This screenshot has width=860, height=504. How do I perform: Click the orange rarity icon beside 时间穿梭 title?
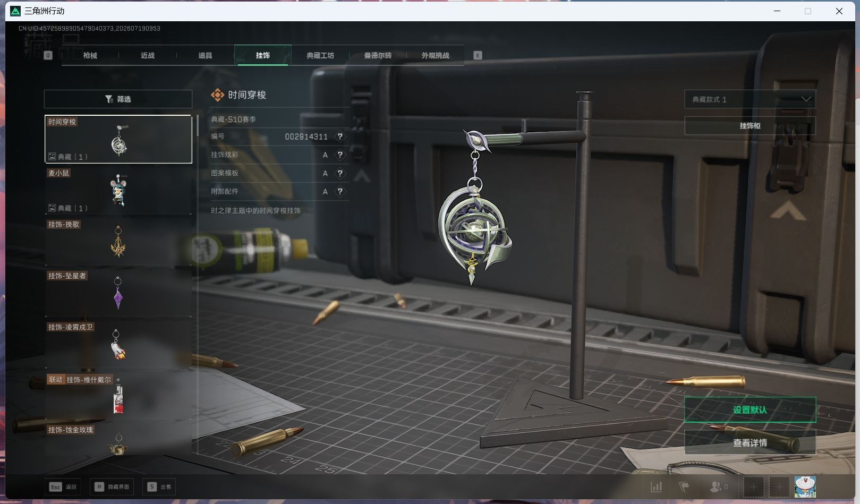tap(217, 95)
